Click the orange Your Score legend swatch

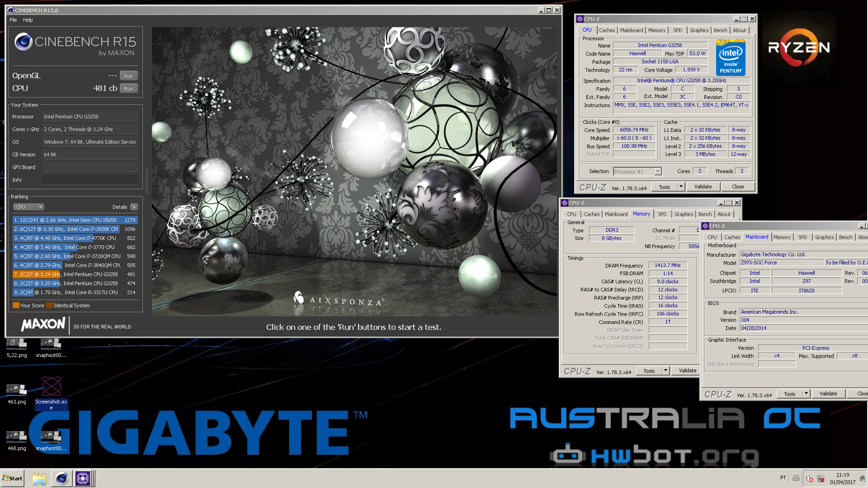(x=16, y=305)
